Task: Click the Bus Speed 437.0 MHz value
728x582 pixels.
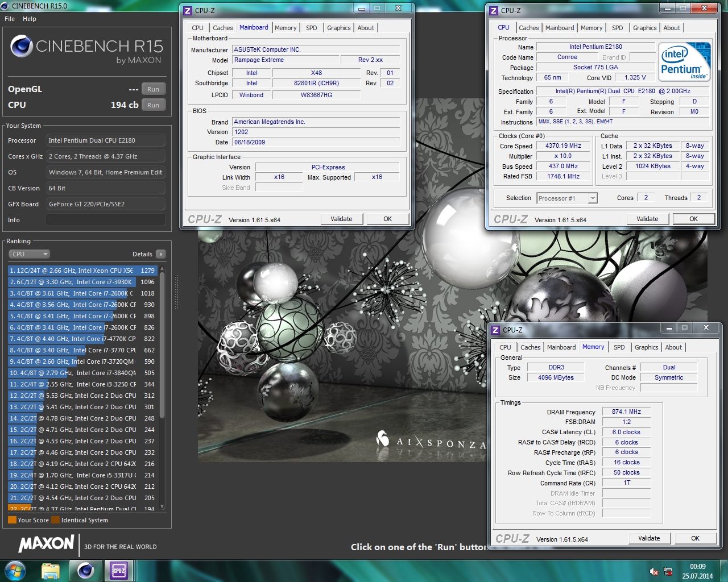Action: pos(563,167)
